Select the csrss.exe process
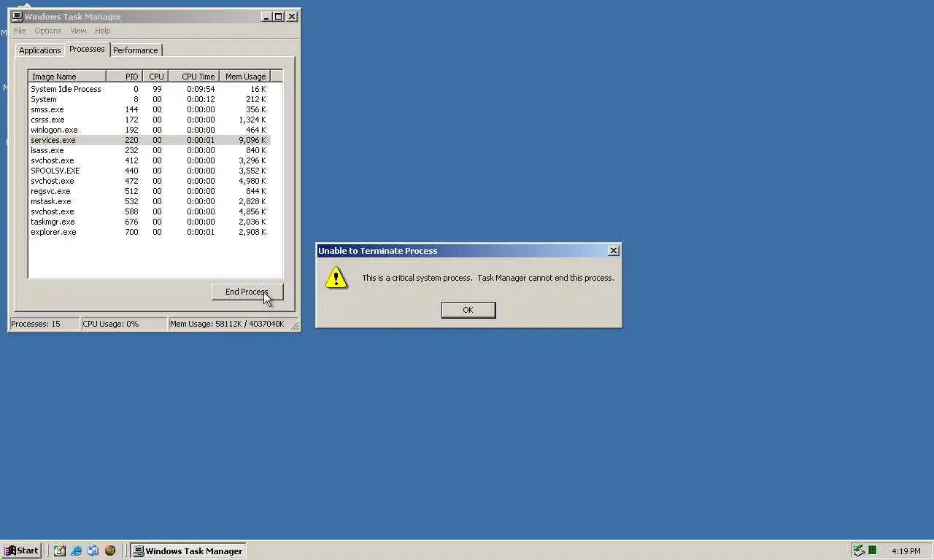Image resolution: width=934 pixels, height=560 pixels. pos(150,120)
